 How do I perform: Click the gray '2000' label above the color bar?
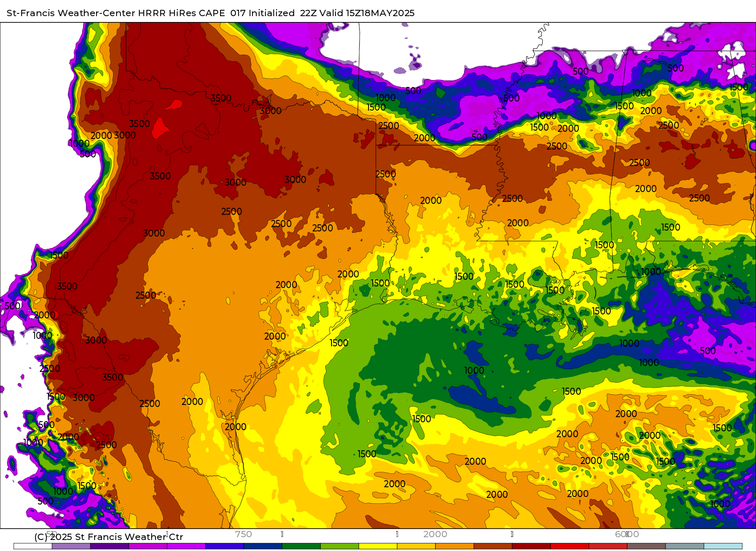pyautogui.click(x=435, y=534)
